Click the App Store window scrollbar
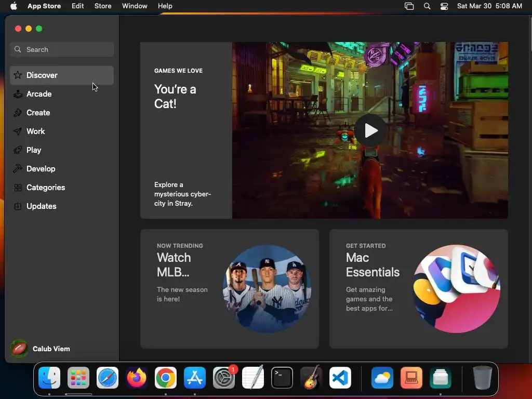The height and width of the screenshot is (399, 532). pyautogui.click(x=530, y=34)
